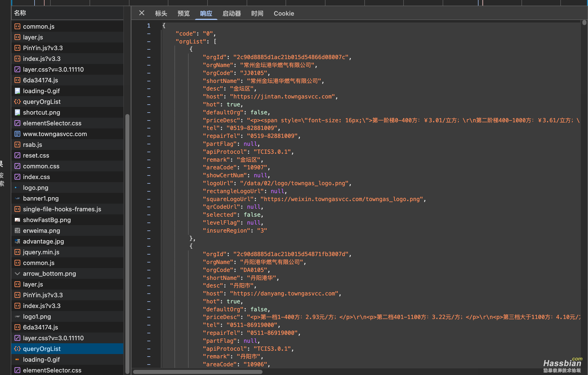The height and width of the screenshot is (375, 588).
Task: Click the "insureRegion": "3" line
Action: click(235, 231)
